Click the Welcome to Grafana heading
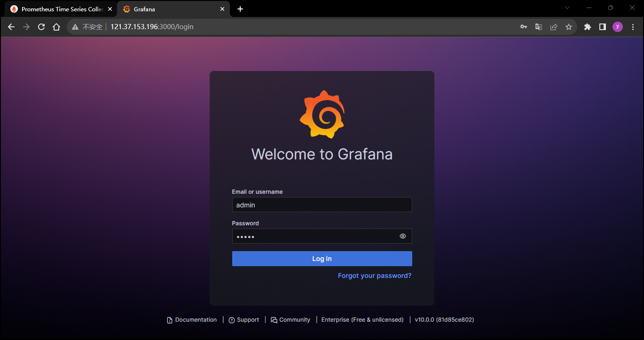 click(322, 154)
